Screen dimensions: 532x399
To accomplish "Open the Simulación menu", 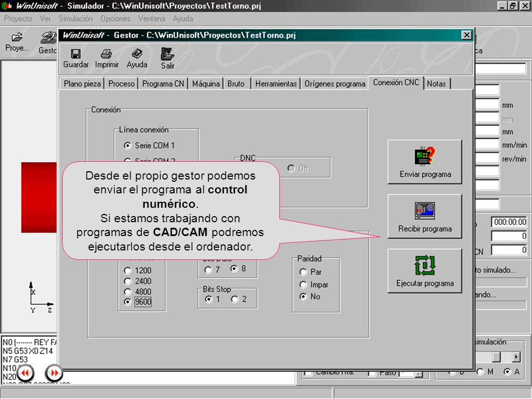I will point(75,19).
